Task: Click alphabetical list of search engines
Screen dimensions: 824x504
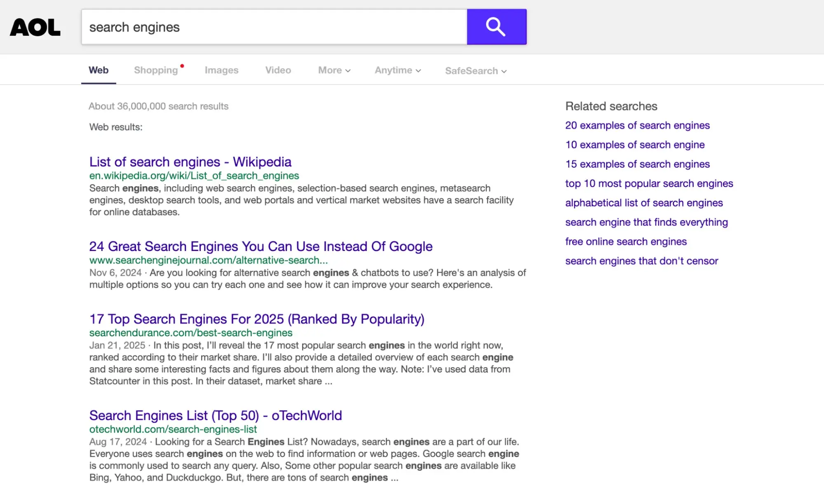Action: (x=644, y=203)
